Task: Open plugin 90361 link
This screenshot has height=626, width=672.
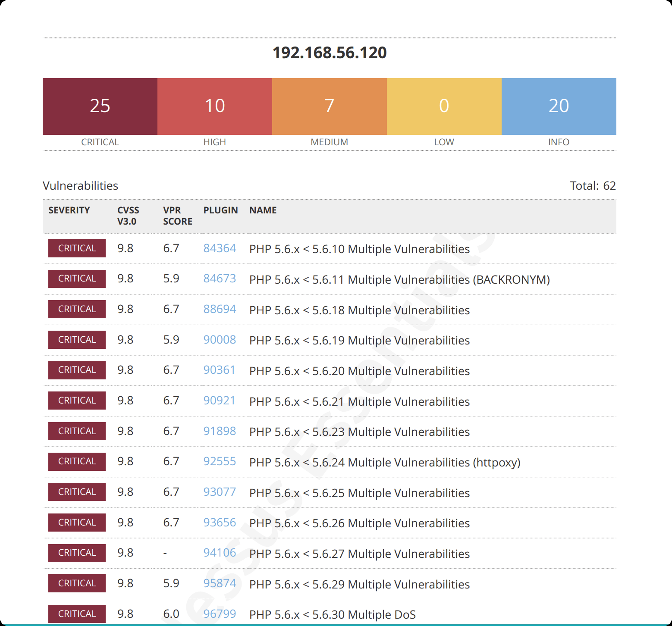Action: (x=220, y=370)
